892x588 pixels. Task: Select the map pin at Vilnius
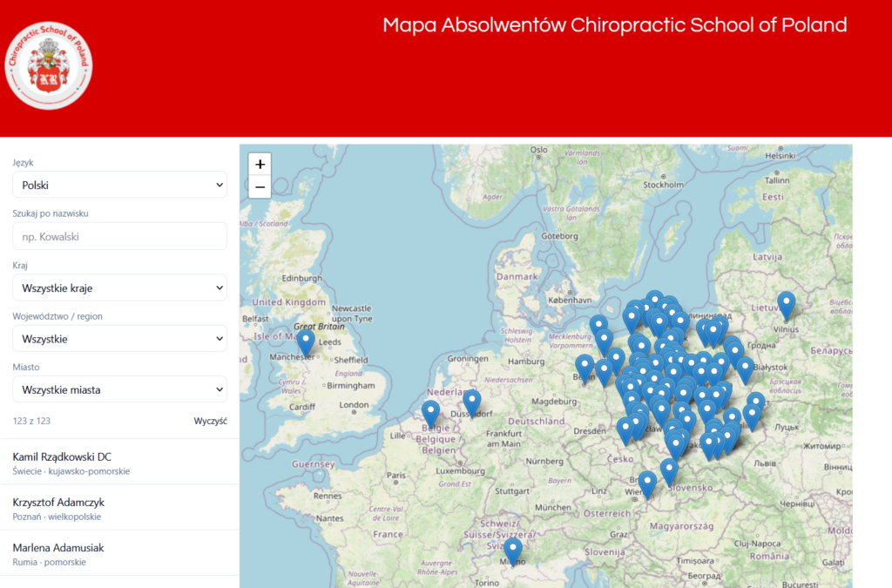pyautogui.click(x=787, y=306)
